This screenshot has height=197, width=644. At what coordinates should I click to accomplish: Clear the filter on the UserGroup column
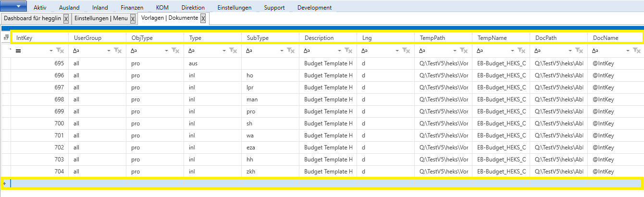(x=117, y=50)
